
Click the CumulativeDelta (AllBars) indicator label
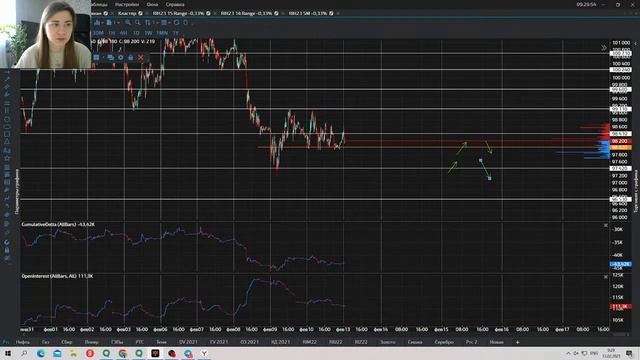click(58, 224)
